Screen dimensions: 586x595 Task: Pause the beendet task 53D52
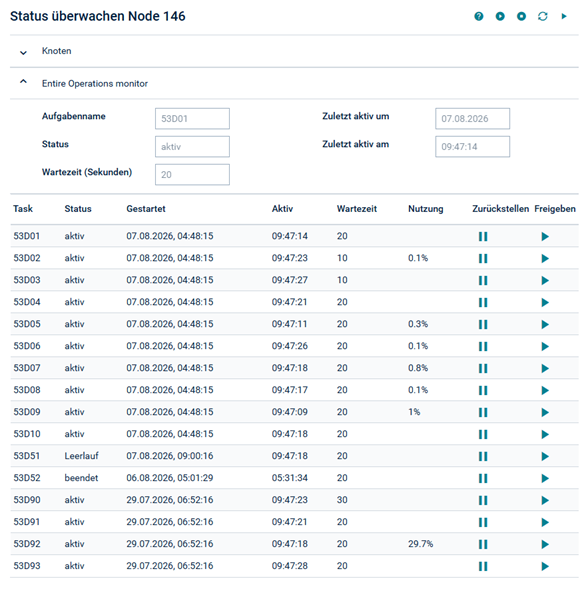483,479
